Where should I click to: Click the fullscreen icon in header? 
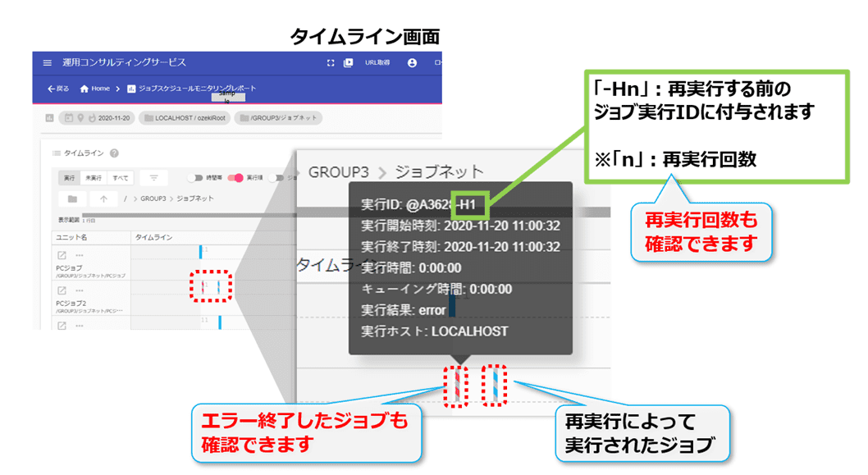click(x=331, y=63)
